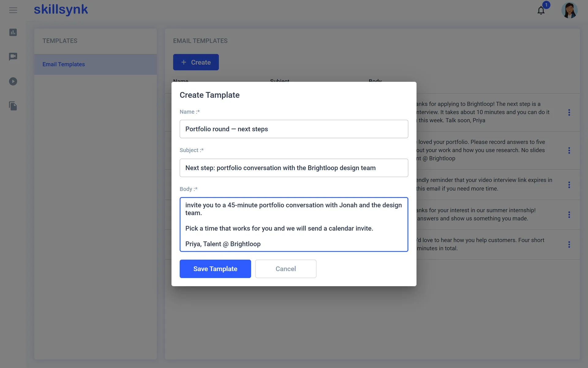The width and height of the screenshot is (588, 368).
Task: Click the 'Body :*' field label
Action: (x=189, y=189)
